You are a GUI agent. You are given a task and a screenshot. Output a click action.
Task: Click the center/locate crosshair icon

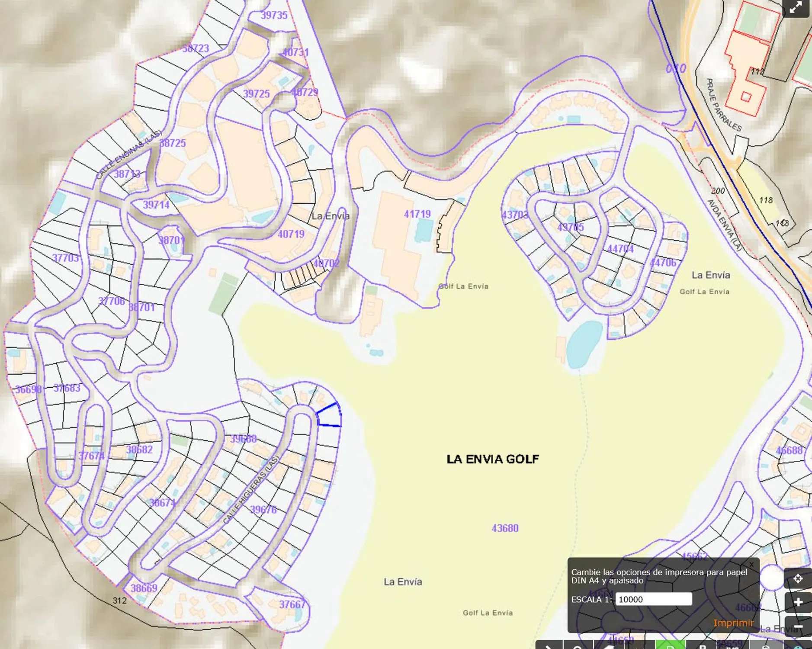[798, 578]
